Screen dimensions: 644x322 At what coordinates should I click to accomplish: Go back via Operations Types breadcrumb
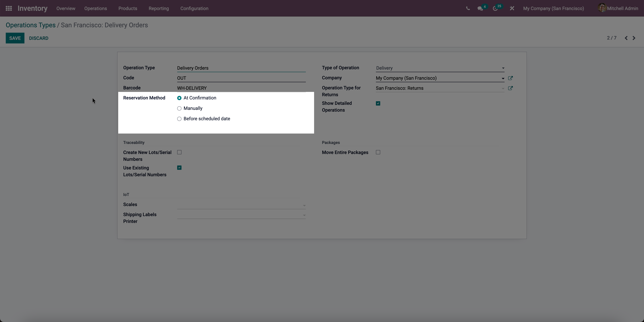coord(30,25)
